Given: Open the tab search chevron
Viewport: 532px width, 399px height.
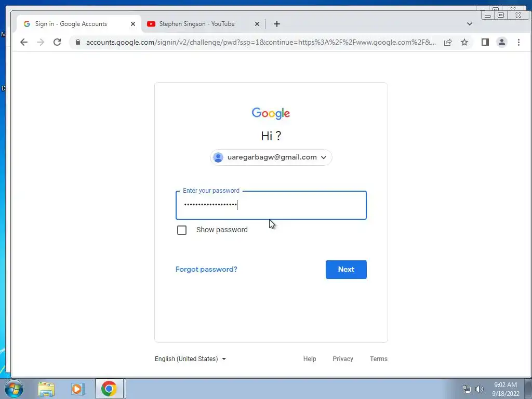Looking at the screenshot, I should click(x=470, y=24).
